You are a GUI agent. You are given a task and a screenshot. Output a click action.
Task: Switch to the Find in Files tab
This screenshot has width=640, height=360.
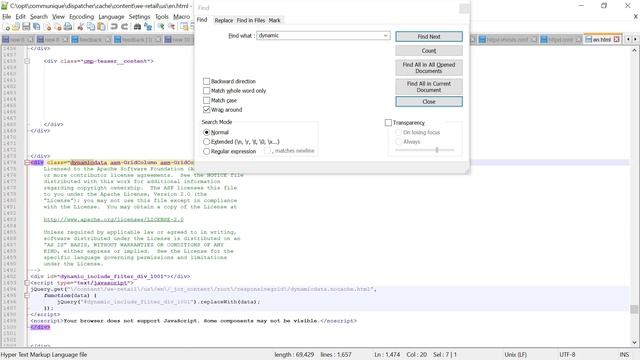point(251,20)
